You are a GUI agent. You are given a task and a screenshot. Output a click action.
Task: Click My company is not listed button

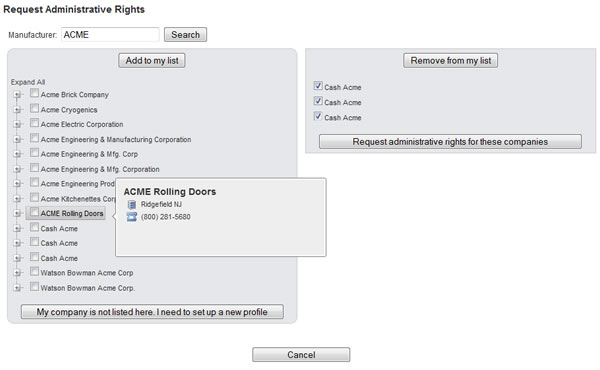tap(152, 312)
